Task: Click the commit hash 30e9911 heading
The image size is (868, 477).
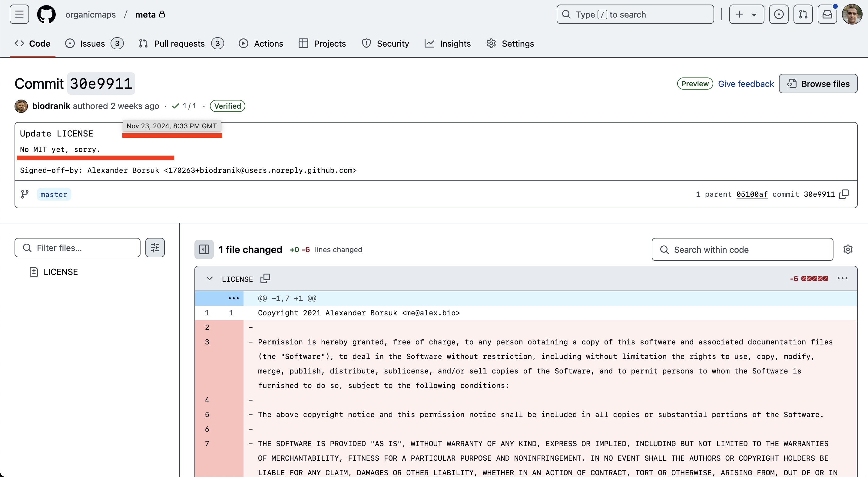Action: coord(101,84)
